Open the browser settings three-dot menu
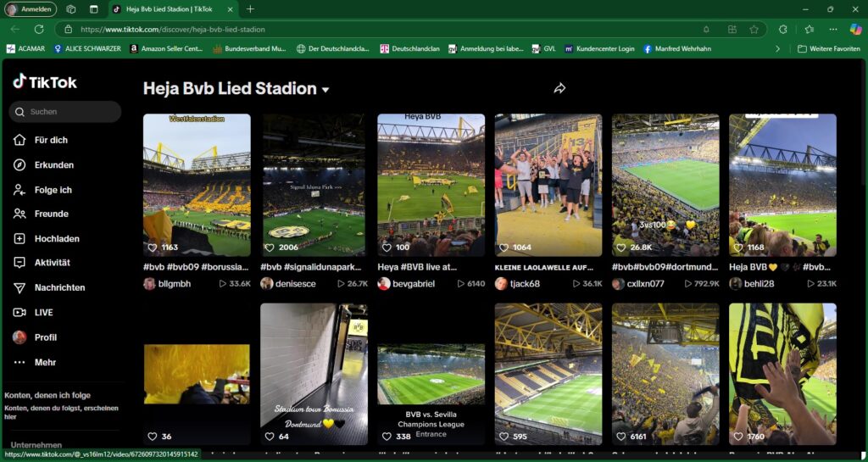 [832, 30]
